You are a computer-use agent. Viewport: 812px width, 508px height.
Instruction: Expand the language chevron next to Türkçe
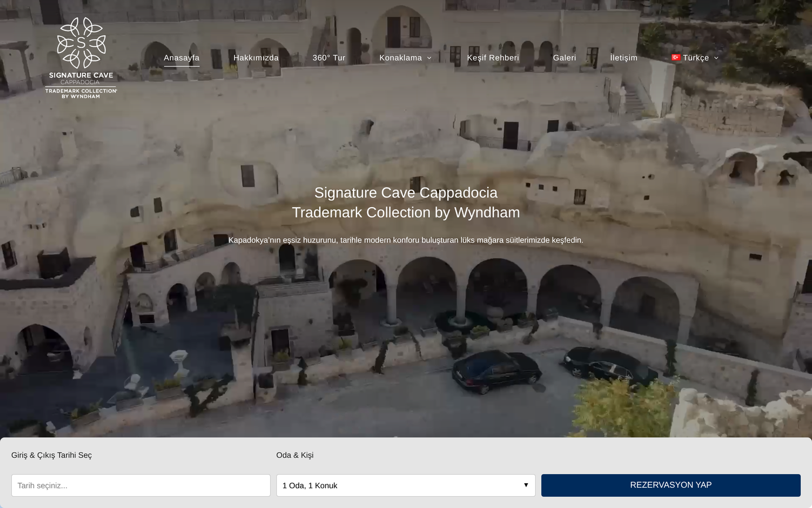click(x=716, y=58)
